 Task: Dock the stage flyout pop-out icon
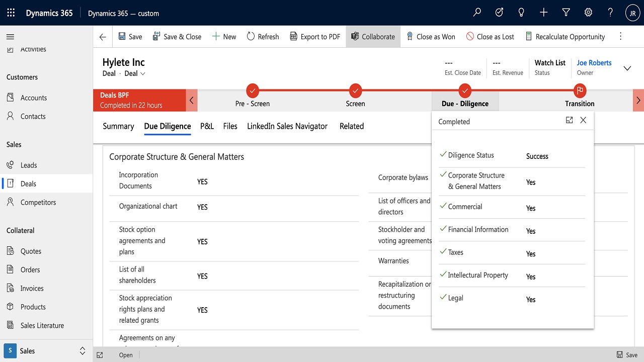point(569,120)
